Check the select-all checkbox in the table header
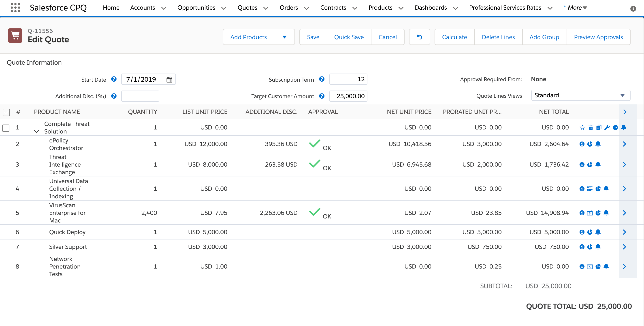 click(x=6, y=112)
